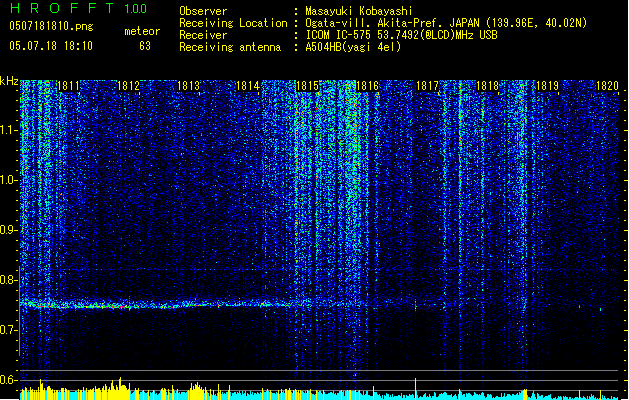Click time marker 1815
This screenshot has height=400, width=629.
coord(307,86)
